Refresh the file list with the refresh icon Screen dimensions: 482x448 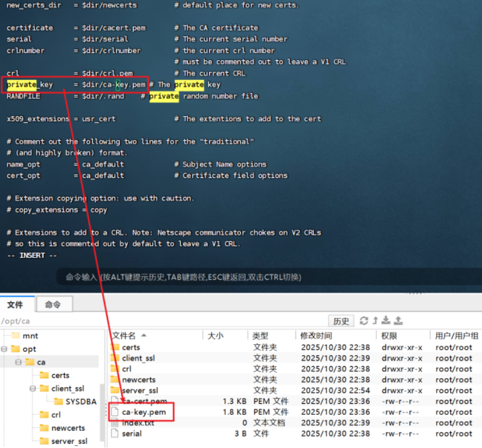[364, 321]
